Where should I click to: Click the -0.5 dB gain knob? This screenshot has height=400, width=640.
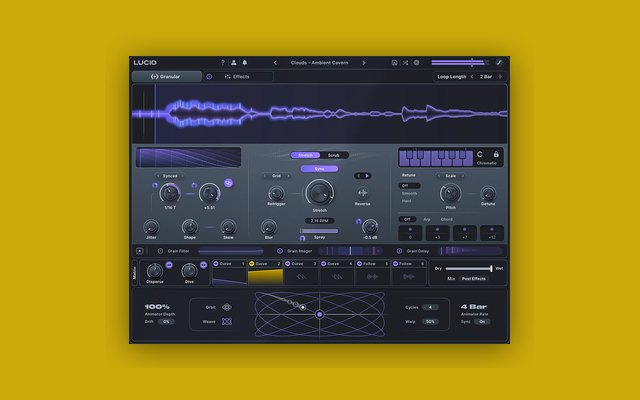pos(370,227)
